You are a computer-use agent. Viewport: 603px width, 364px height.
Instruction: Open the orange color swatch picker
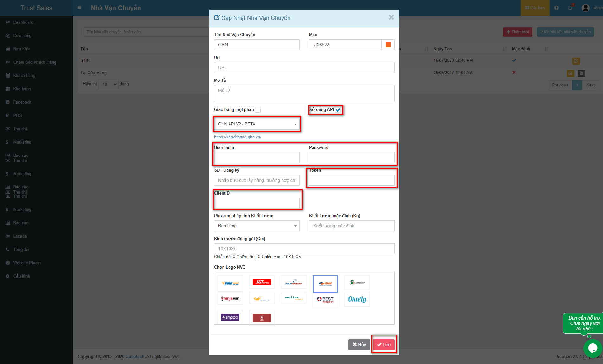[388, 45]
